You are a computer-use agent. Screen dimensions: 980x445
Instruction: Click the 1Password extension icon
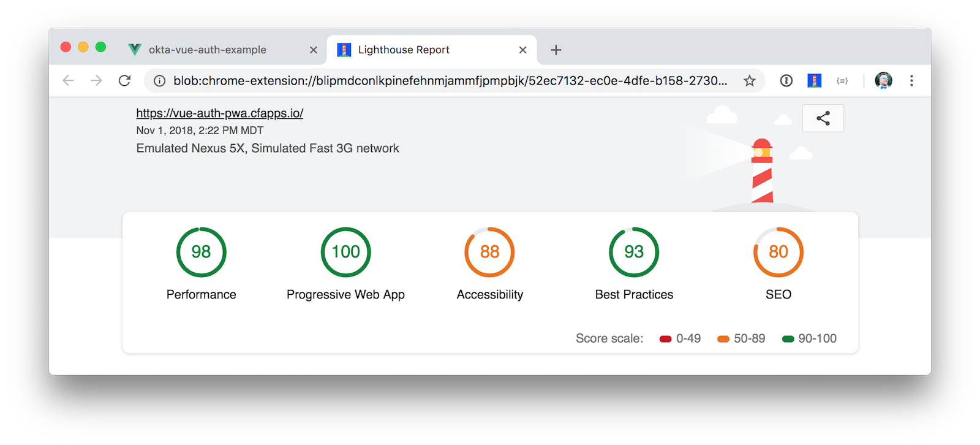[786, 80]
